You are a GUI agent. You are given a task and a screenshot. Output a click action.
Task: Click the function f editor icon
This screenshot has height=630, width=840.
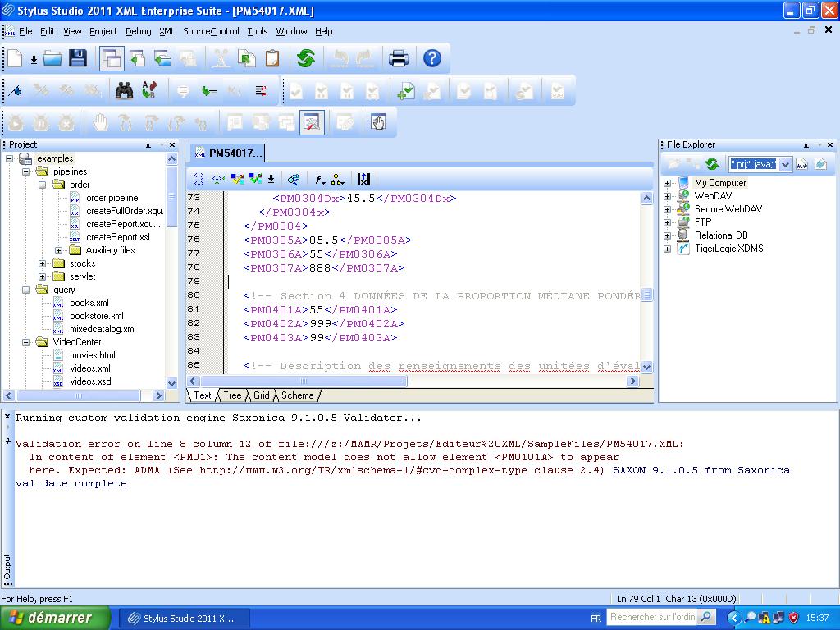tap(320, 180)
